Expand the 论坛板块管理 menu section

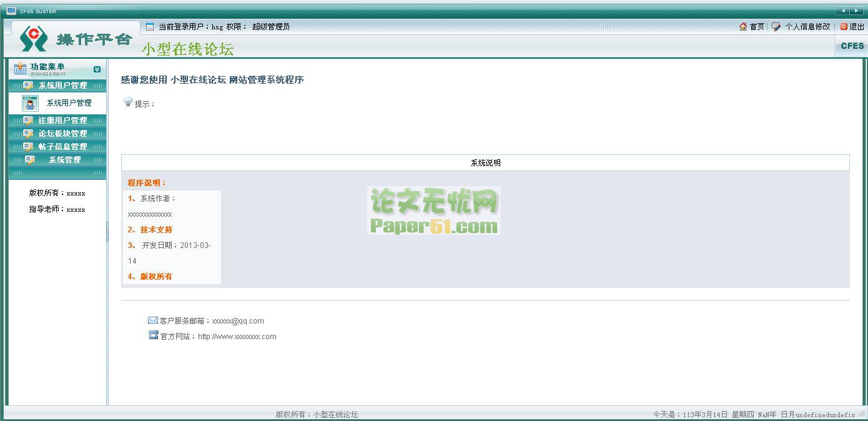57,134
